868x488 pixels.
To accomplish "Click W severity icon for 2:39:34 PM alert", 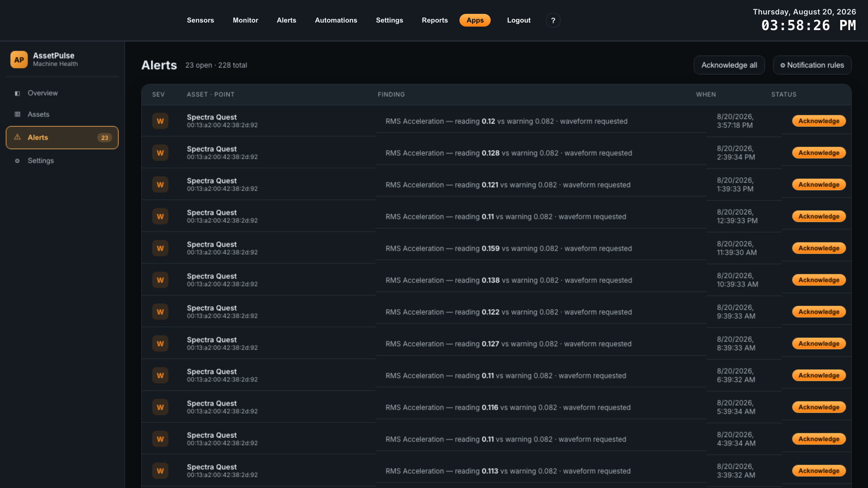I will [160, 153].
